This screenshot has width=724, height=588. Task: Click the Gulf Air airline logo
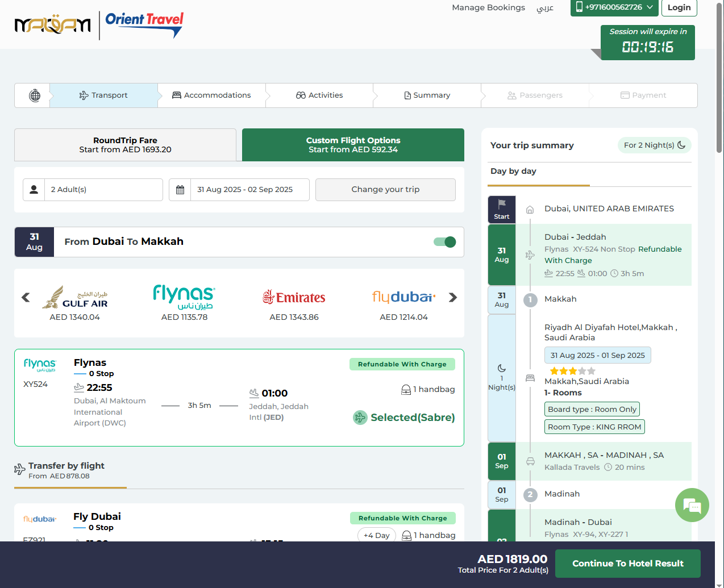click(x=75, y=297)
